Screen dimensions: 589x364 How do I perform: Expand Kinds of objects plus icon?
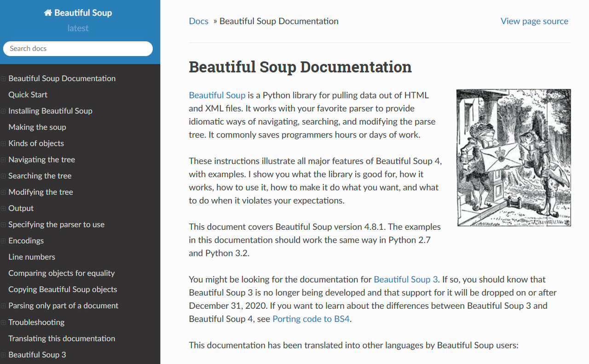[3, 143]
